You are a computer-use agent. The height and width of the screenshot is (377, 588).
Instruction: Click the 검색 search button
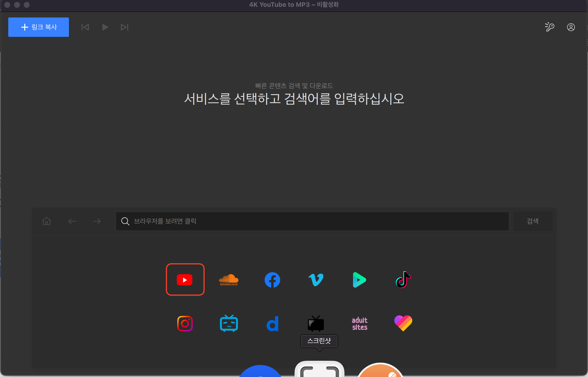tap(533, 221)
